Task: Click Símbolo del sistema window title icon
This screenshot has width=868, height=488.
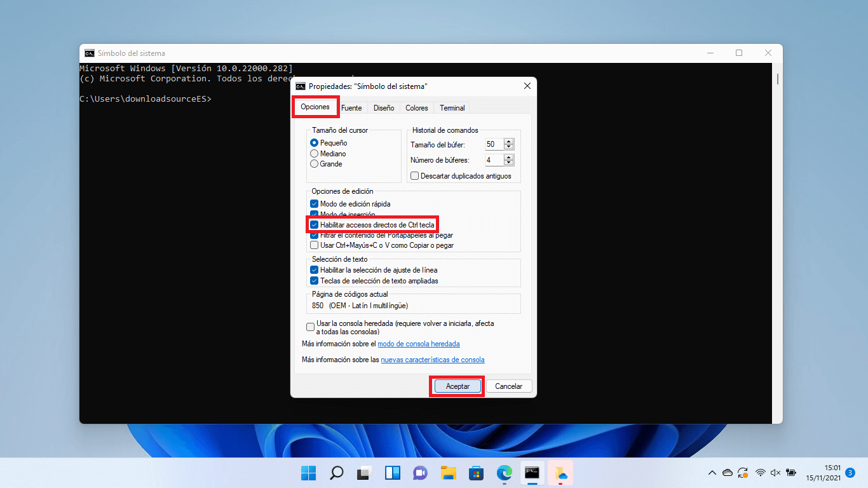Action: click(90, 53)
